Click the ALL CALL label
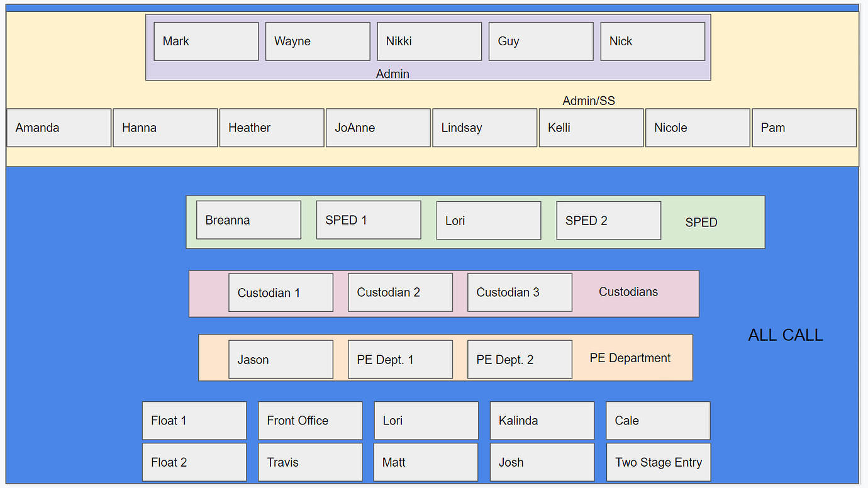Screen dimensions: 868x488 pos(785,335)
